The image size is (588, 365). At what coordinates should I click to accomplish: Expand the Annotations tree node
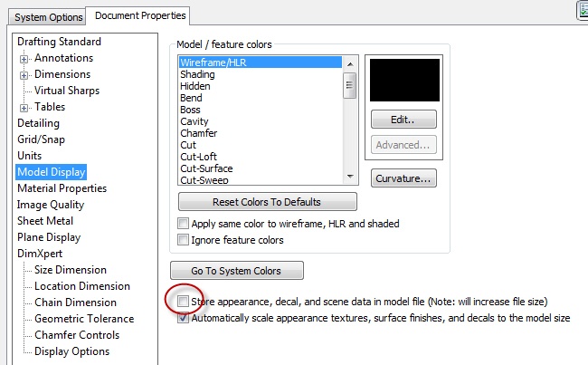[x=24, y=59]
